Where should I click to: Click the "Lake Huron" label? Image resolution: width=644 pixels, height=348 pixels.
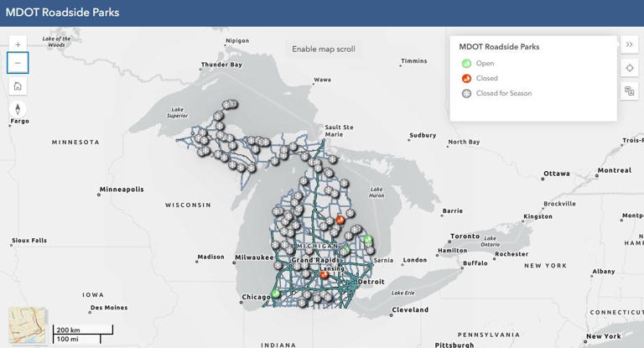[x=377, y=192]
